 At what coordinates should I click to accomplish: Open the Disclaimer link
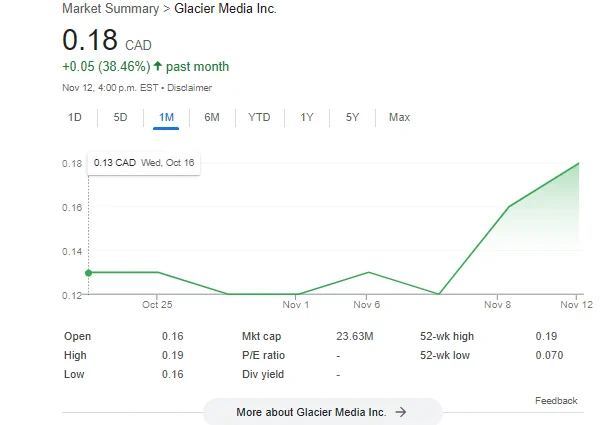point(189,88)
